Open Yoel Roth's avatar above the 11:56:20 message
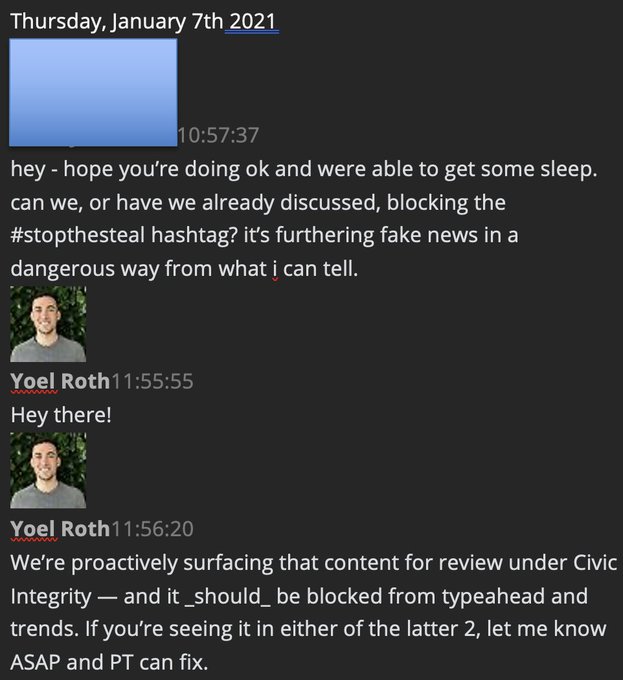This screenshot has height=680, width=623. click(x=48, y=471)
